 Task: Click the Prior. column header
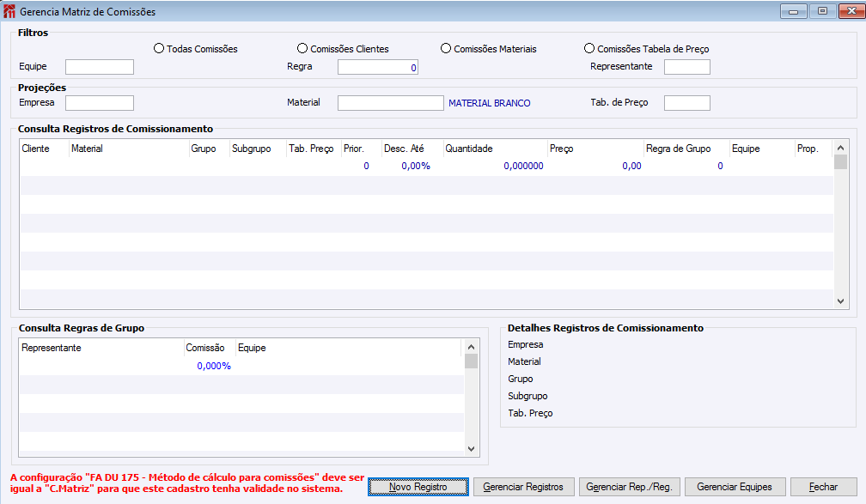(361, 149)
